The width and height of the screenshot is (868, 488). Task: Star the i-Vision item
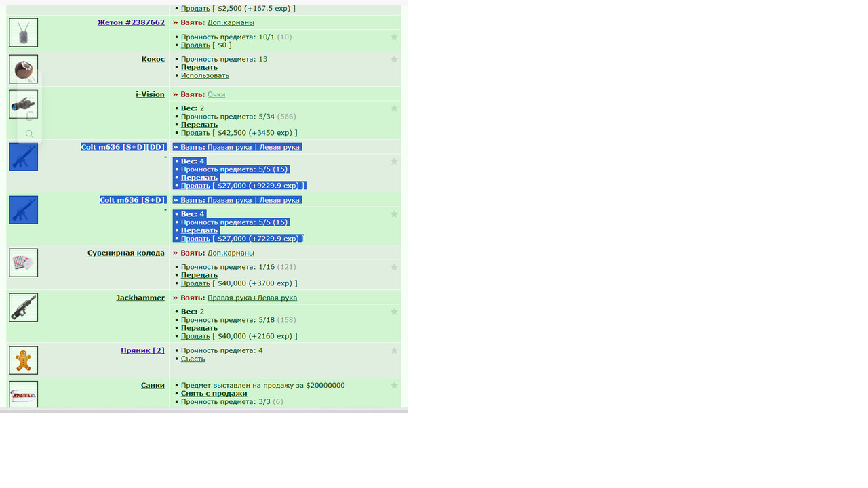pyautogui.click(x=394, y=108)
